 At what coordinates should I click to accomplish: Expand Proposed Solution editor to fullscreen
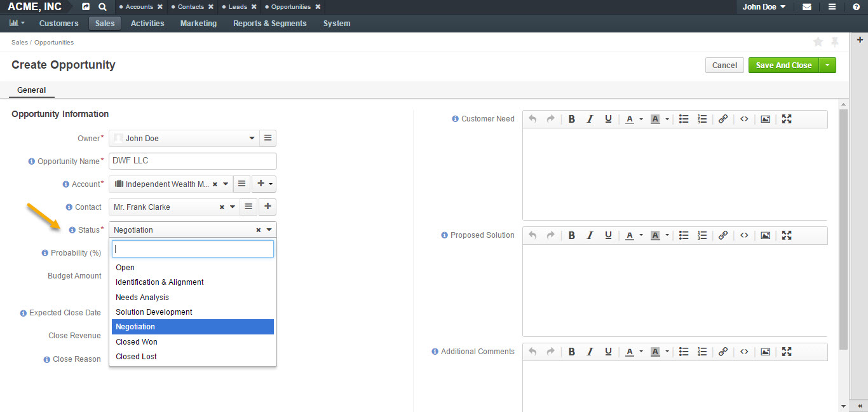pyautogui.click(x=787, y=235)
